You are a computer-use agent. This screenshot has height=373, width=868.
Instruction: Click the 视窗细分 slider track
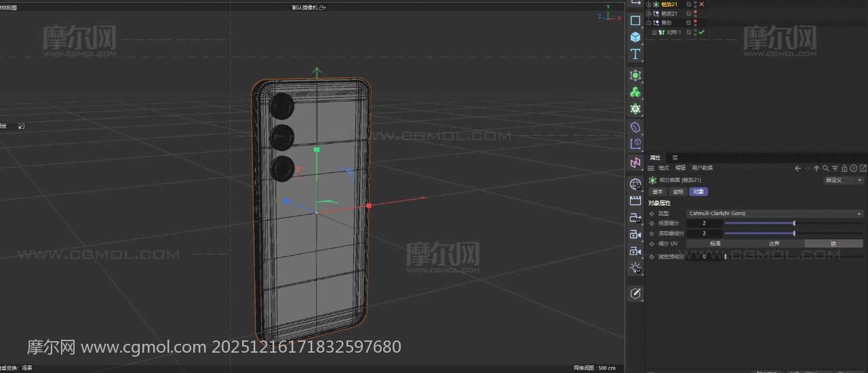[x=759, y=223]
